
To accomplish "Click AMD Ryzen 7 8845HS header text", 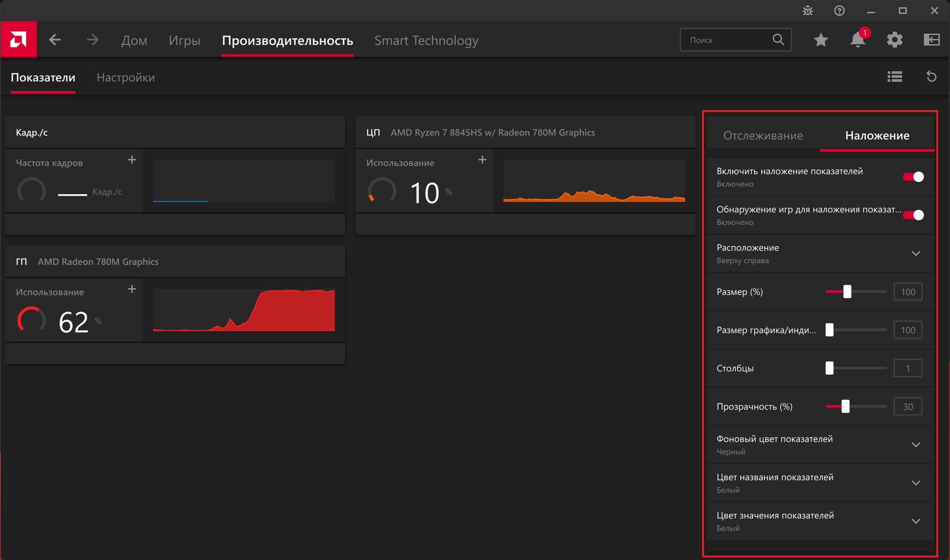I will coord(493,132).
